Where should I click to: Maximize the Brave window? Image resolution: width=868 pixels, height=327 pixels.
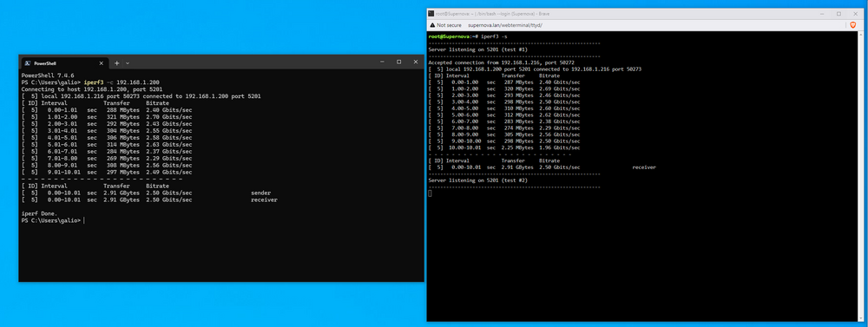838,13
